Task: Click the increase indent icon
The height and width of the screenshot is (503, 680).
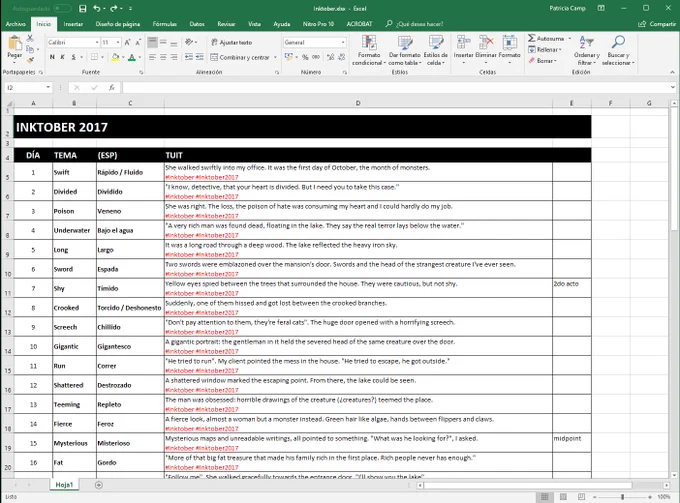Action: (199, 57)
